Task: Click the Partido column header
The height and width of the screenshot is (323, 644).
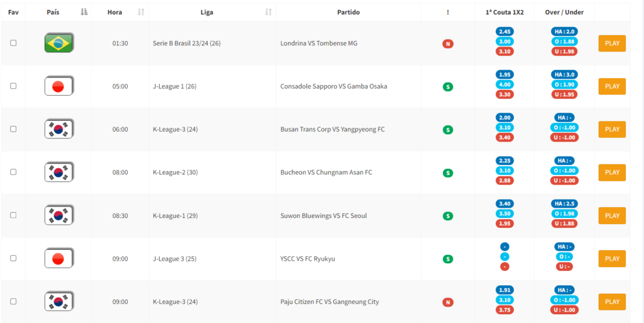Action: [x=348, y=13]
